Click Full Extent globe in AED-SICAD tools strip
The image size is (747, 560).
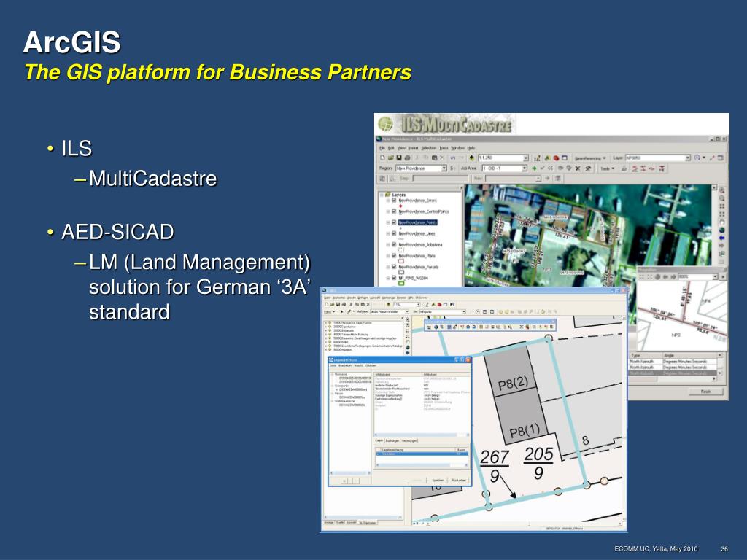point(407,348)
